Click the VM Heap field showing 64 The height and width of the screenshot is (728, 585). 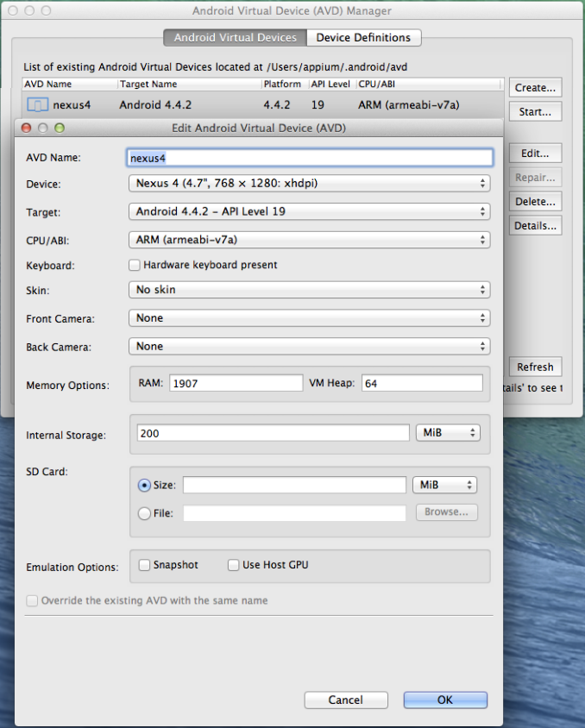pyautogui.click(x=422, y=383)
